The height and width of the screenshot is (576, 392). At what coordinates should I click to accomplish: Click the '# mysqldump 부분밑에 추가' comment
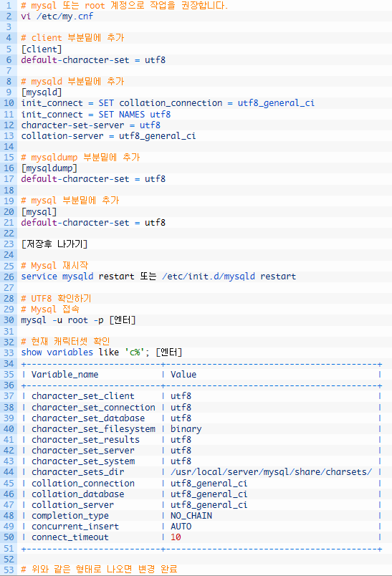coord(80,157)
